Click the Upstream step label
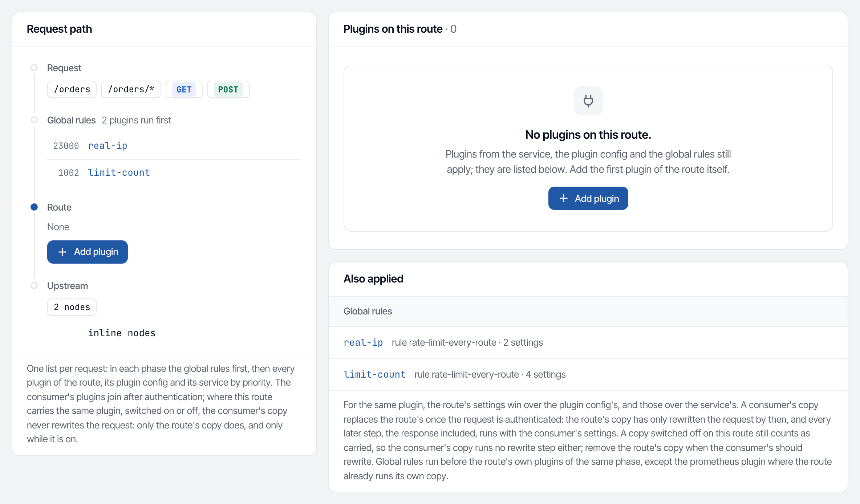Image resolution: width=860 pixels, height=504 pixels. tap(68, 286)
